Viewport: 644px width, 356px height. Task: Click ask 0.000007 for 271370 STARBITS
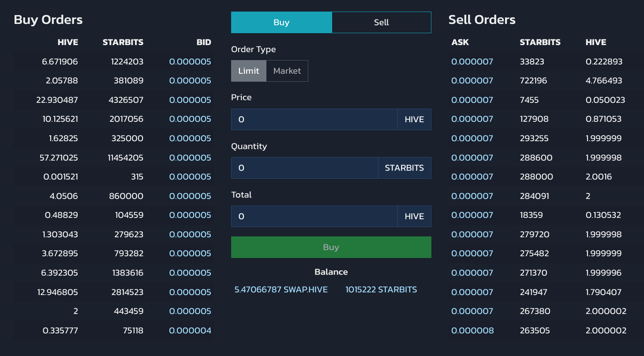(x=472, y=273)
